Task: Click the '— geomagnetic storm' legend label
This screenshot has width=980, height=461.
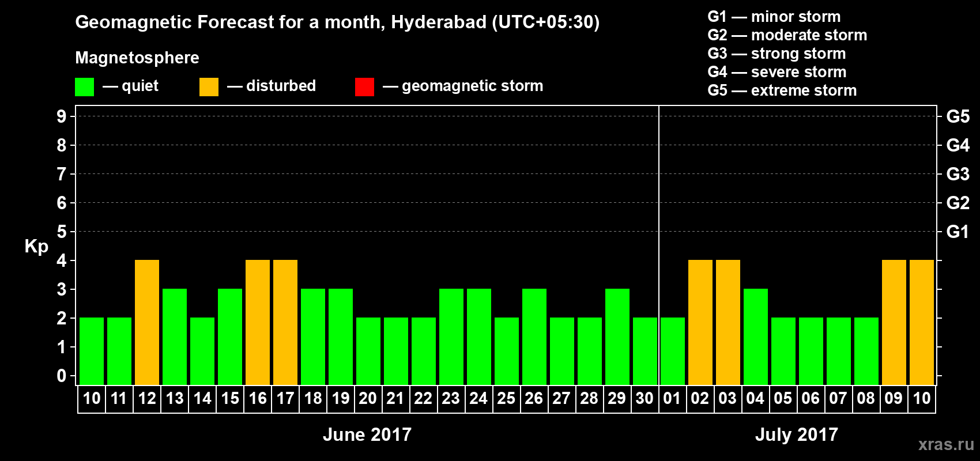Action: click(463, 86)
